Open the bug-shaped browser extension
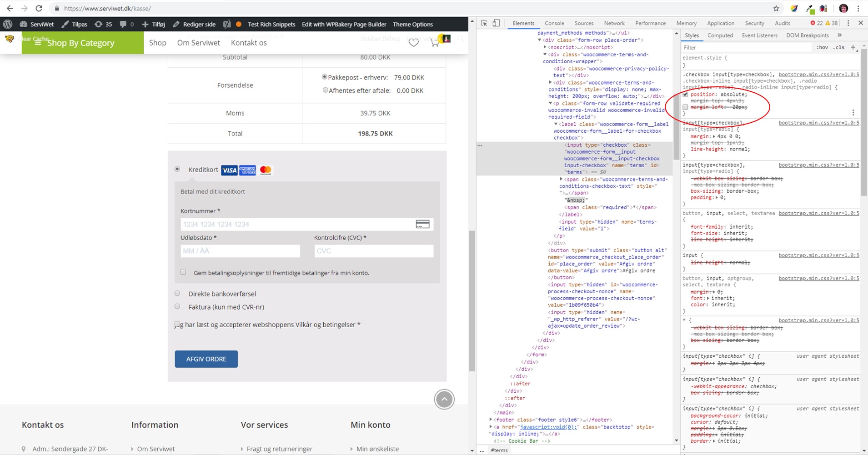Image resolution: width=868 pixels, height=455 pixels. [824, 8]
